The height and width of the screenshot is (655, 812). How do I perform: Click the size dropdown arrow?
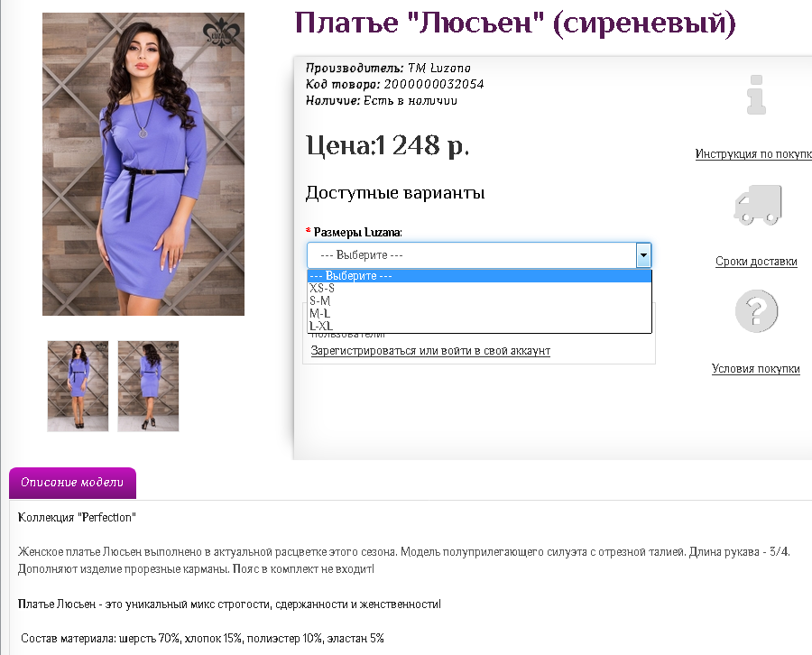tap(643, 255)
